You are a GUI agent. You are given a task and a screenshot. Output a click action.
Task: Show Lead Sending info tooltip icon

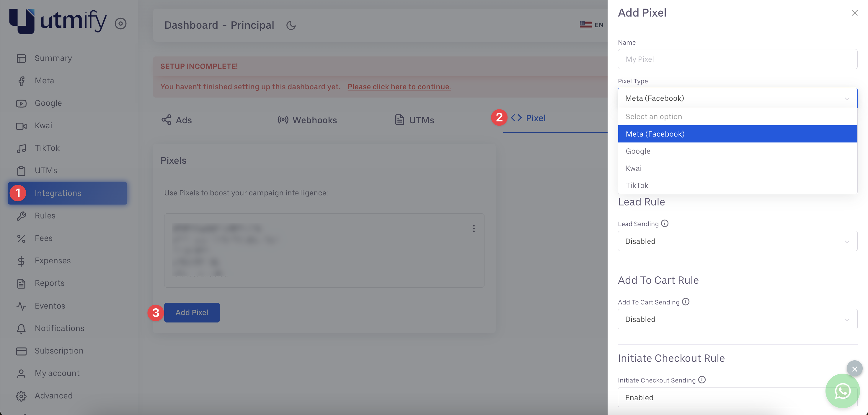point(665,223)
